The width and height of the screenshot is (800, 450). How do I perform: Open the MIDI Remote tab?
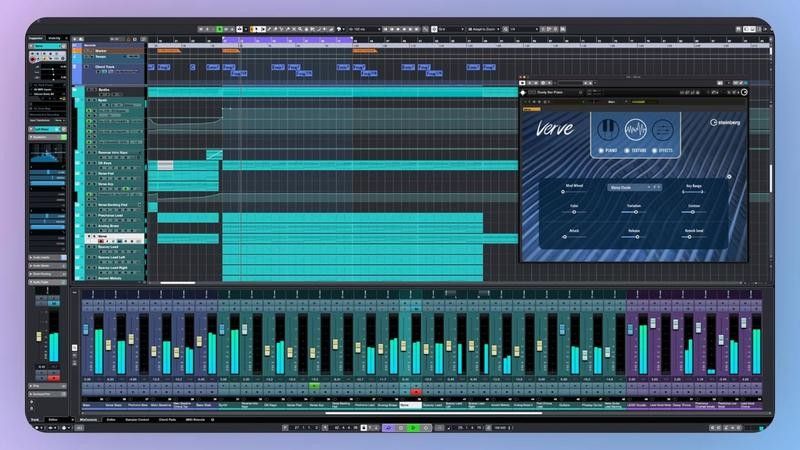click(x=195, y=420)
